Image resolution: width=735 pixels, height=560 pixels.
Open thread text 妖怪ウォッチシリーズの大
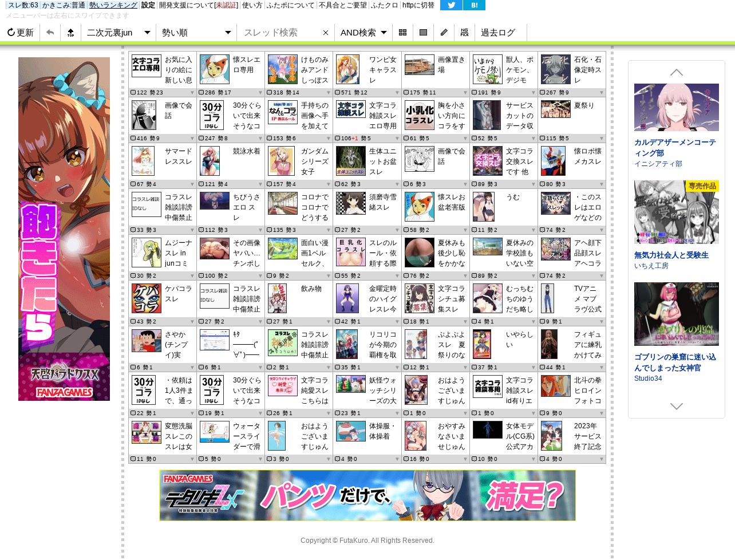383,391
